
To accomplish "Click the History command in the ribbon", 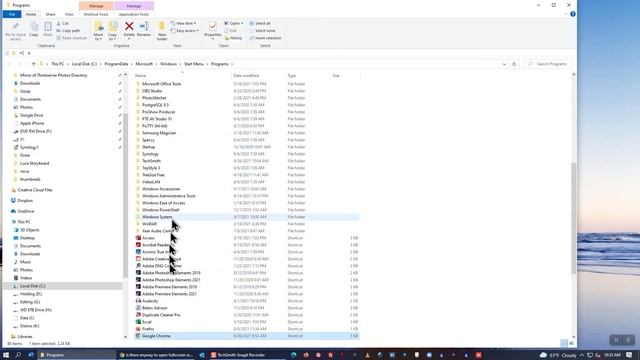I will click(x=233, y=38).
